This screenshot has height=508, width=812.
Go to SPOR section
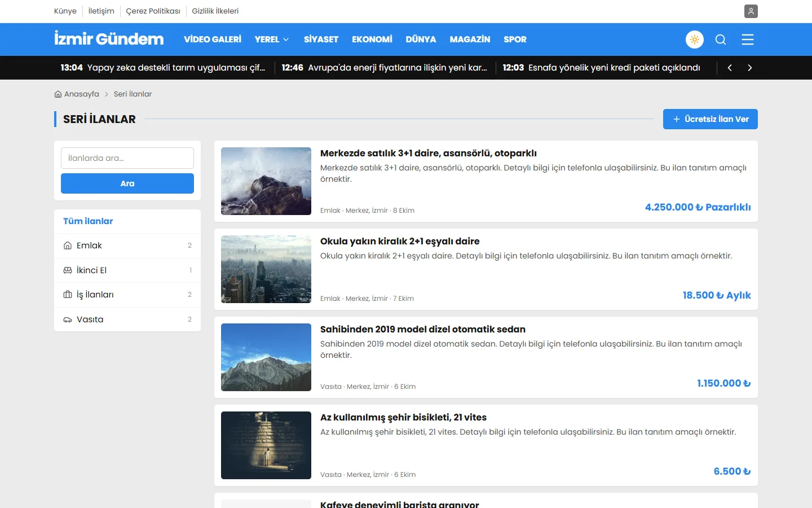(x=515, y=40)
